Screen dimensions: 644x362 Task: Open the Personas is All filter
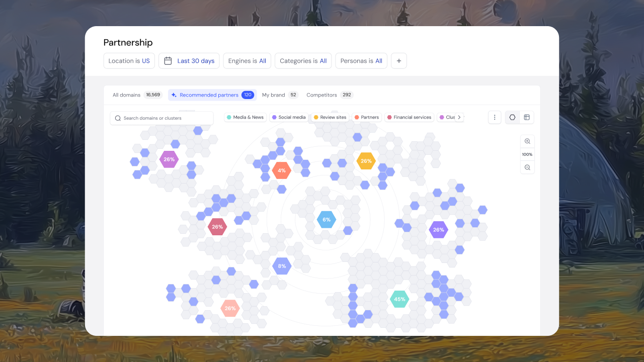click(x=361, y=61)
